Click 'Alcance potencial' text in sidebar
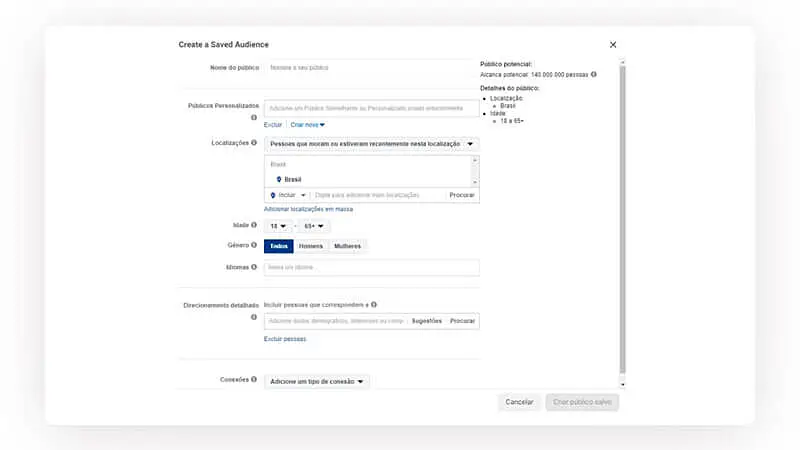 point(504,74)
